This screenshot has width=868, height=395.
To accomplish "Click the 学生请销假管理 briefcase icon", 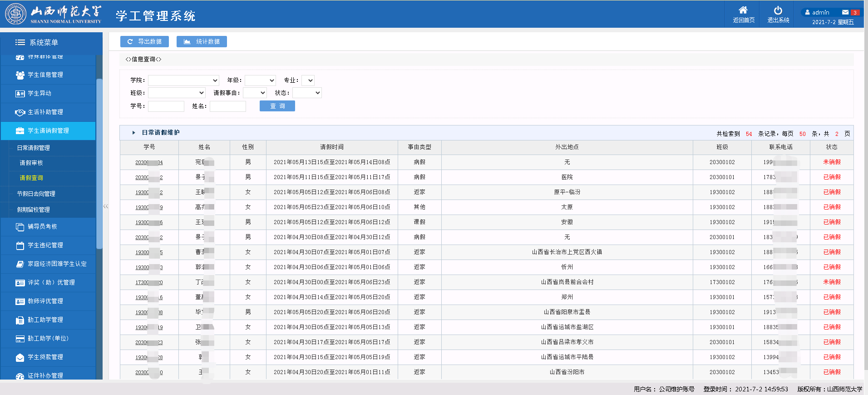I will [x=20, y=131].
